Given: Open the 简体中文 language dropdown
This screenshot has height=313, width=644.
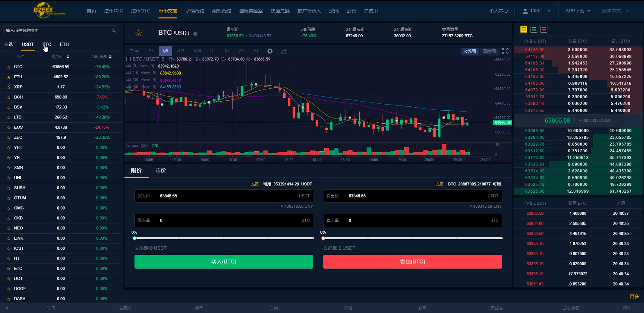Looking at the screenshot, I should point(615,11).
